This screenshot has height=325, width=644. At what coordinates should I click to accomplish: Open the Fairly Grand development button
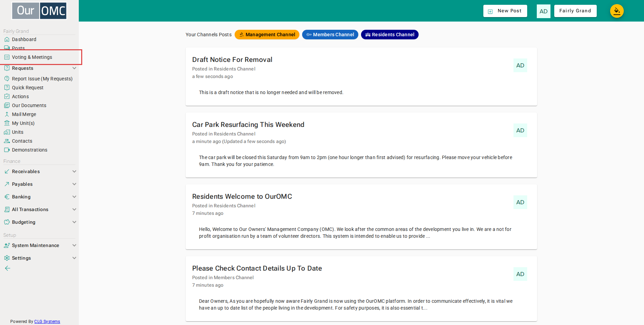point(575,11)
